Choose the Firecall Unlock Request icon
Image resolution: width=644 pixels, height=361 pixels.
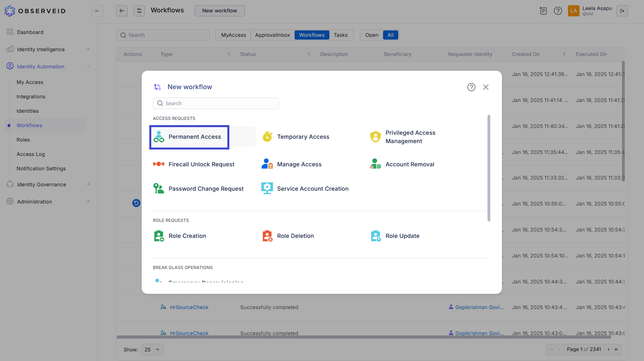click(x=159, y=164)
